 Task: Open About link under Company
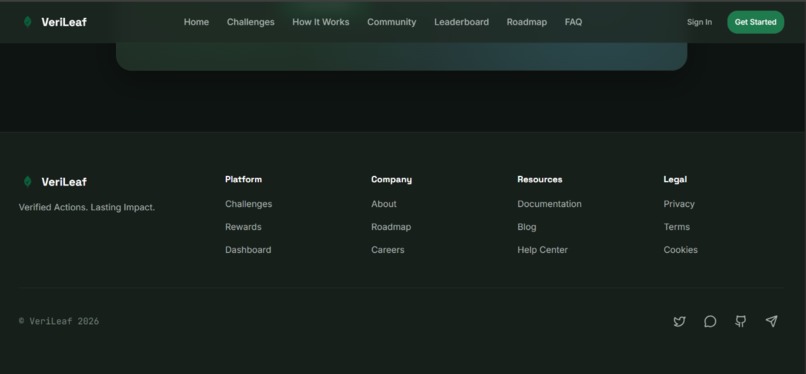(384, 204)
